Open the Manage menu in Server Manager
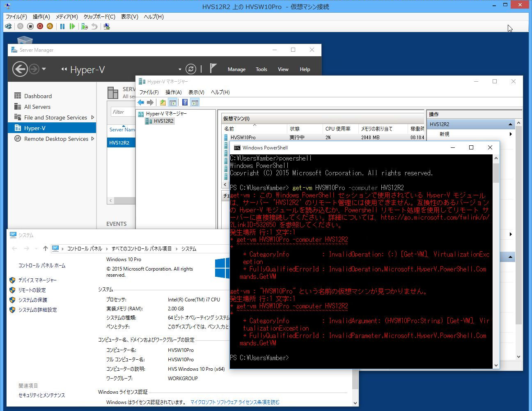Viewport: 532px width, 411px height. point(236,69)
